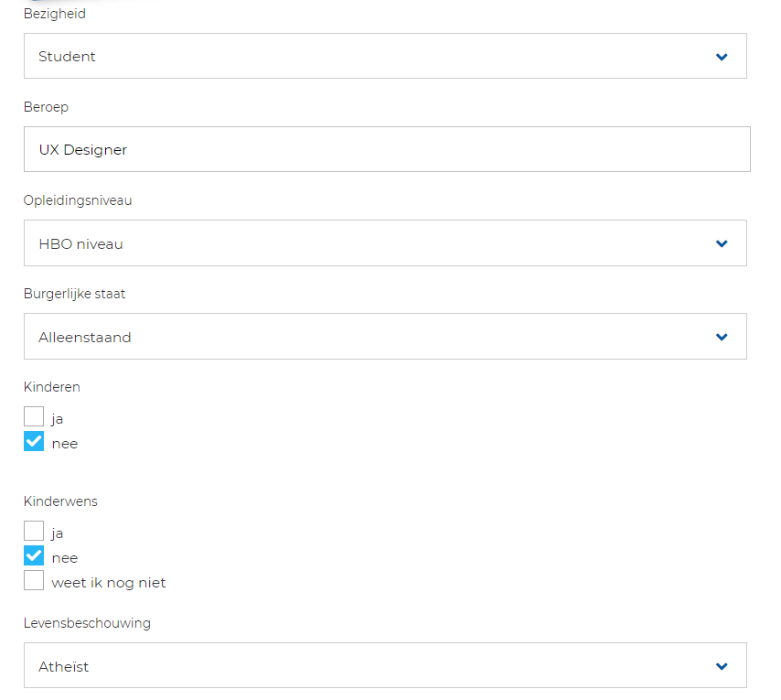Click the chevron arrow in Burgerlijke staat field

tap(722, 338)
